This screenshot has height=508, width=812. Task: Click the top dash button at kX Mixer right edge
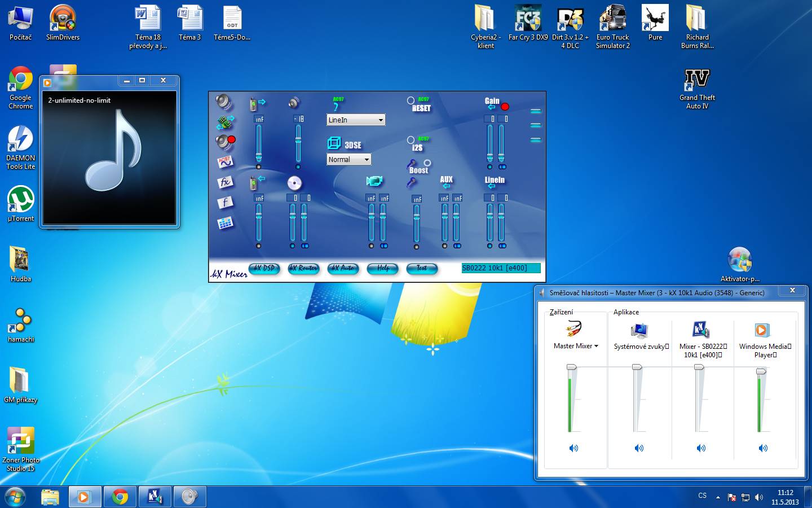click(x=536, y=111)
